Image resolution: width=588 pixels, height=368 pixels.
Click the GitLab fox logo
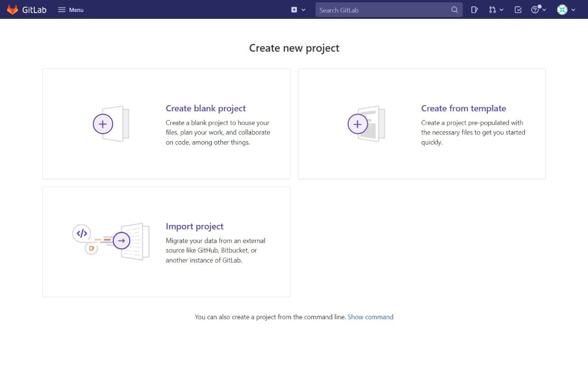click(x=11, y=9)
